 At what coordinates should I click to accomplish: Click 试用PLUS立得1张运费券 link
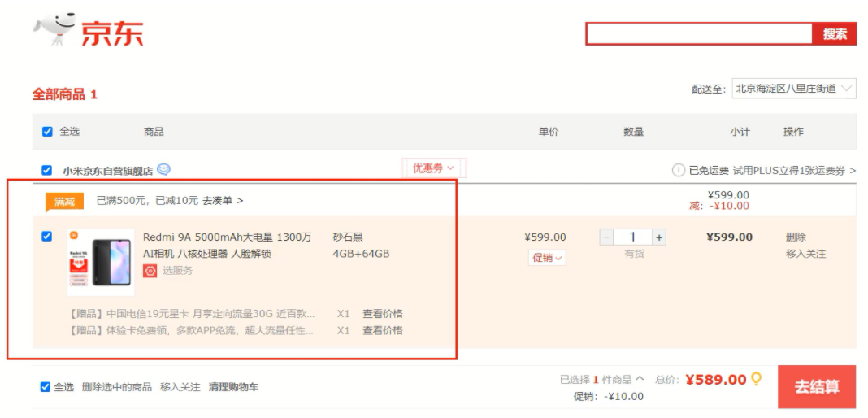click(x=794, y=171)
